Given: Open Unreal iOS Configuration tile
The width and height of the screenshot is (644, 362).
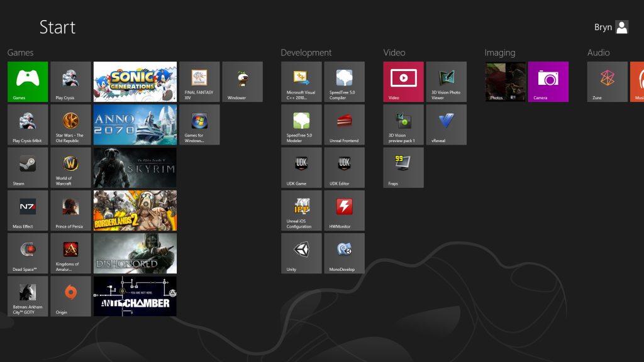Looking at the screenshot, I should point(301,210).
